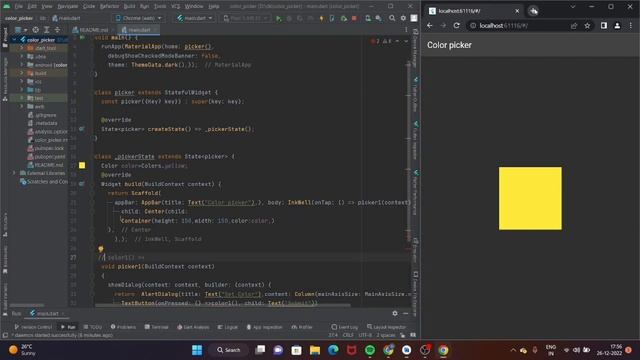Go back in Chrome browser
Screen dimensions: 640x360
pyautogui.click(x=430, y=26)
